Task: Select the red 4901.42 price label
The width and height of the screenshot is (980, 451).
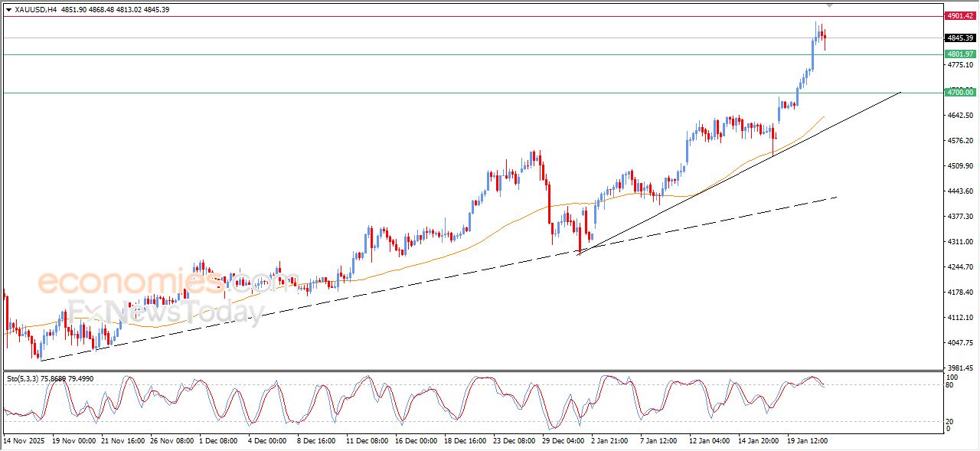Action: [959, 15]
